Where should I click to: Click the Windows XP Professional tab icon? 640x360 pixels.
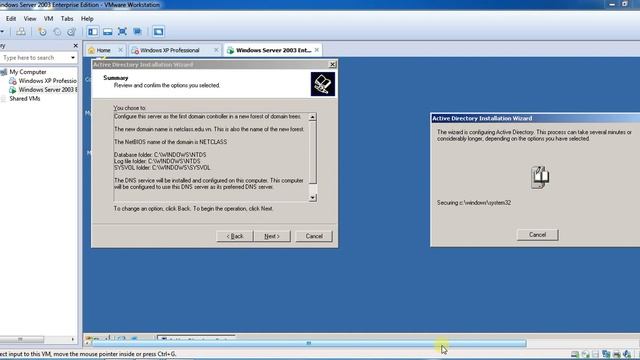coord(135,50)
